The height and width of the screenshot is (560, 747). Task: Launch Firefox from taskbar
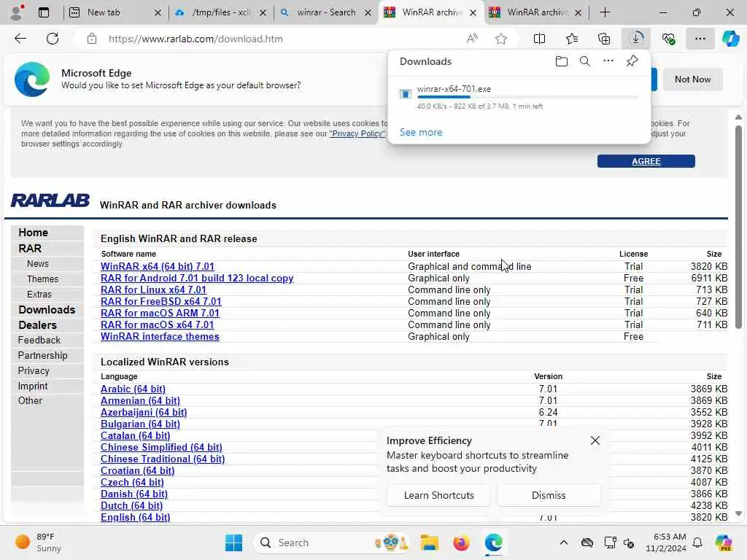point(461,542)
